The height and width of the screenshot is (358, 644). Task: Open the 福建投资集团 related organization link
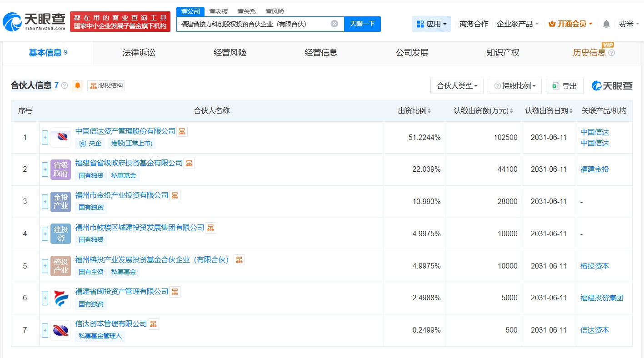(602, 298)
